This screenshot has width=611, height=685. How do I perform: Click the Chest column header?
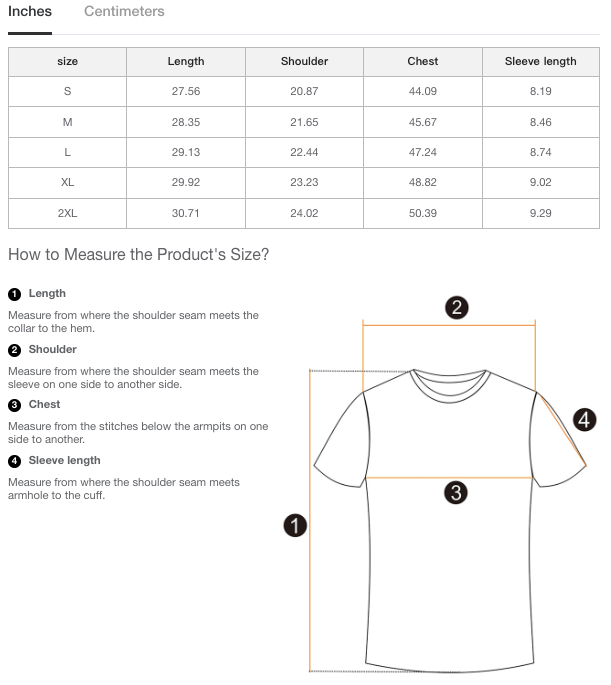pyautogui.click(x=423, y=61)
